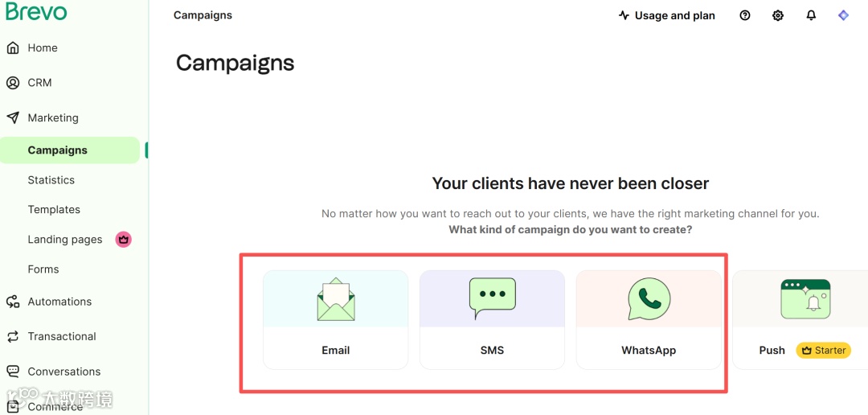This screenshot has height=415, width=868.
Task: Click the Usage and plan link
Action: pos(667,15)
